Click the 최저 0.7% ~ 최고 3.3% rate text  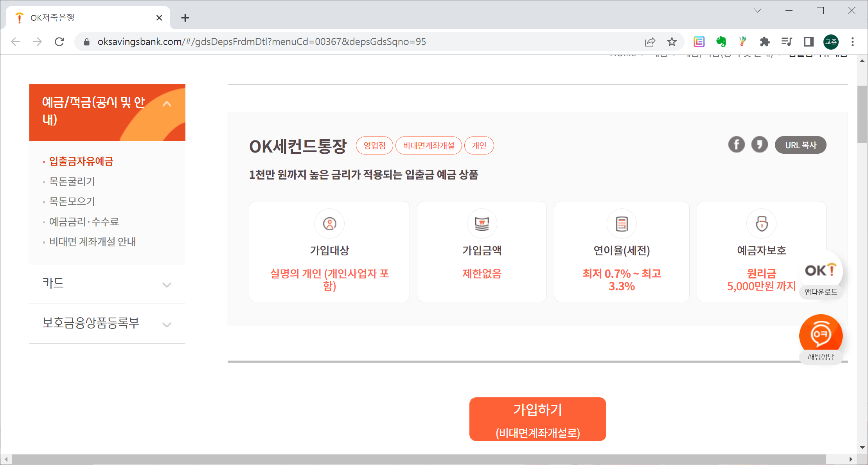point(622,280)
